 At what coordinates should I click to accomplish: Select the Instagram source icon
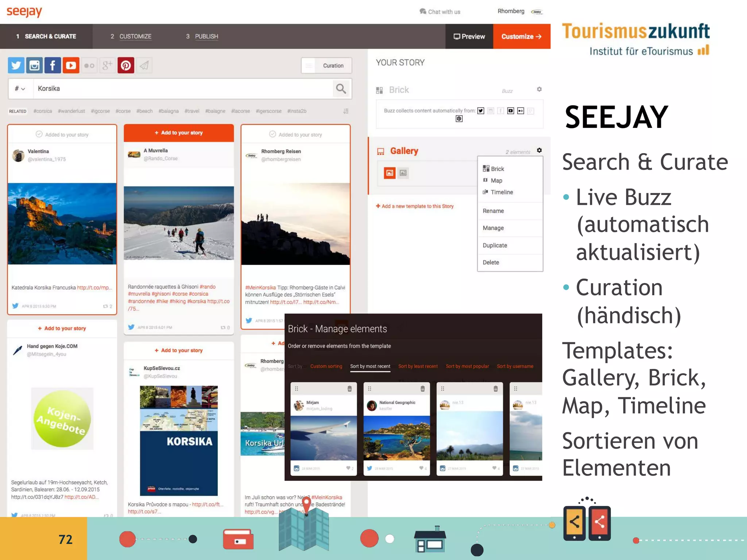(34, 66)
